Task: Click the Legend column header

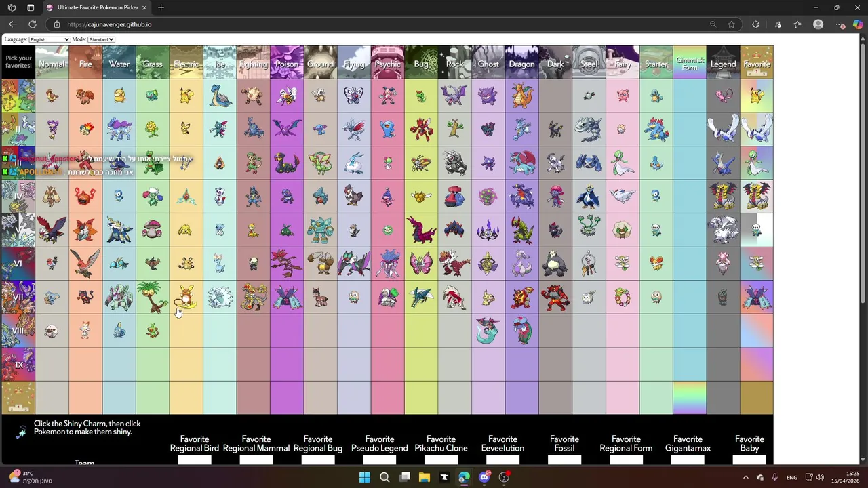Action: point(723,62)
